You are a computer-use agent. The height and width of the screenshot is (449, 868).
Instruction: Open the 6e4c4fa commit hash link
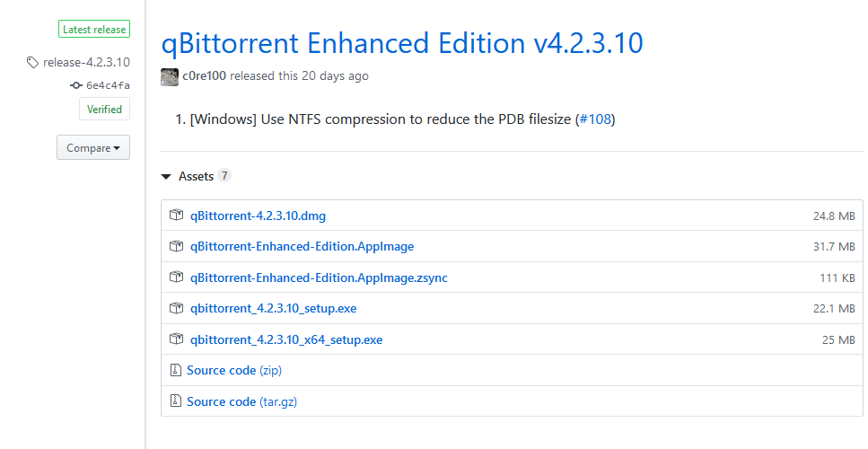[108, 85]
